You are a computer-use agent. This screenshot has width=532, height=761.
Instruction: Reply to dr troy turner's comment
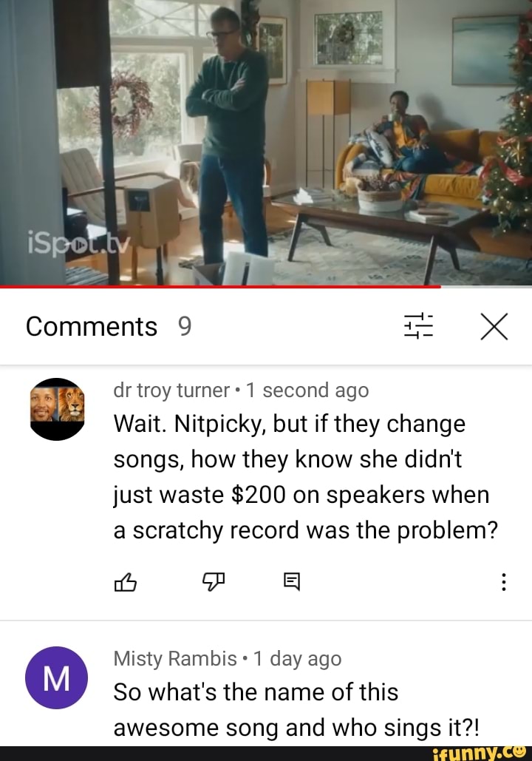point(291,581)
